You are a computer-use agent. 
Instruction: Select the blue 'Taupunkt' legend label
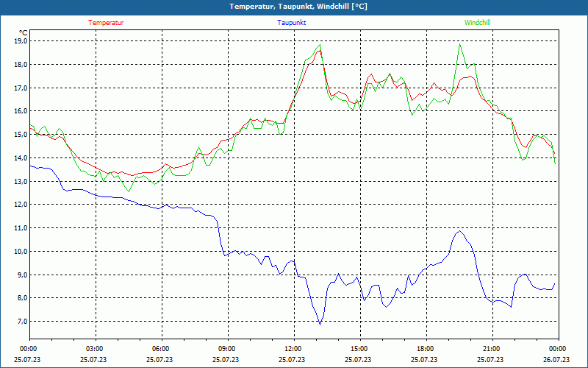point(291,23)
